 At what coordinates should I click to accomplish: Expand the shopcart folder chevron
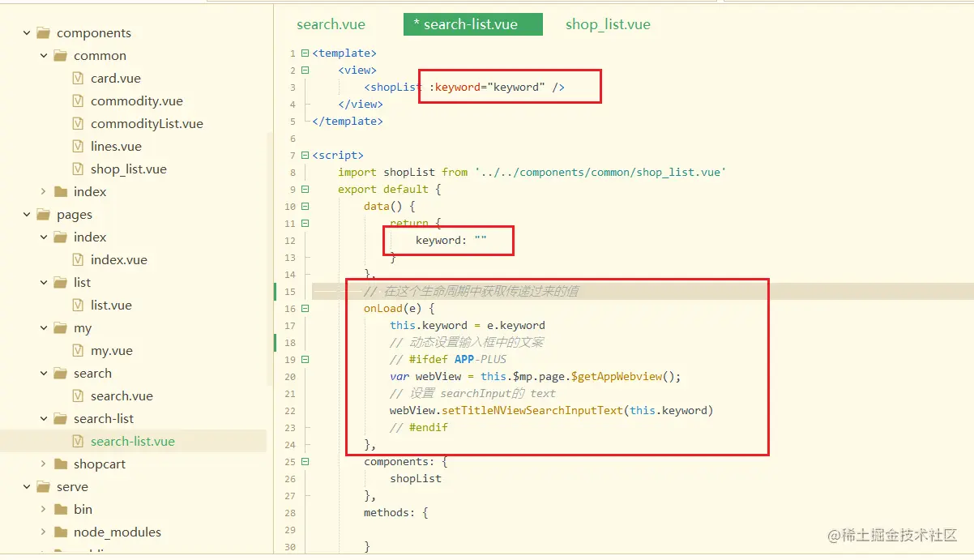pos(44,464)
